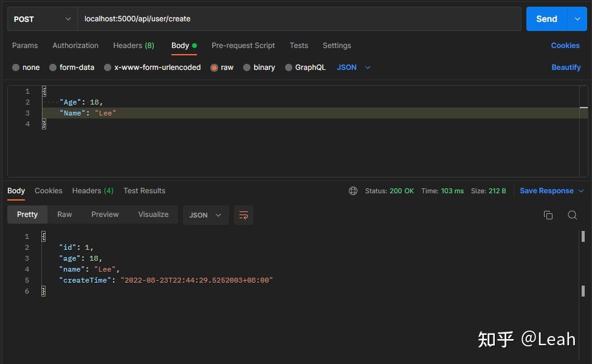The image size is (592, 364).
Task: Copy the response body
Action: [x=548, y=215]
